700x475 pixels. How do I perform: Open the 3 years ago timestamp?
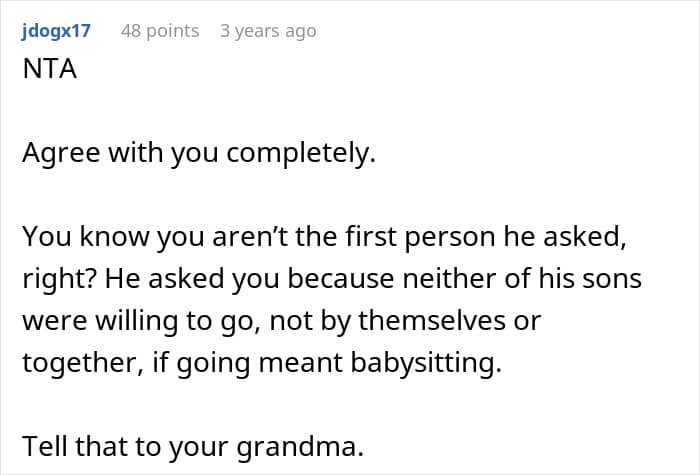[x=268, y=31]
